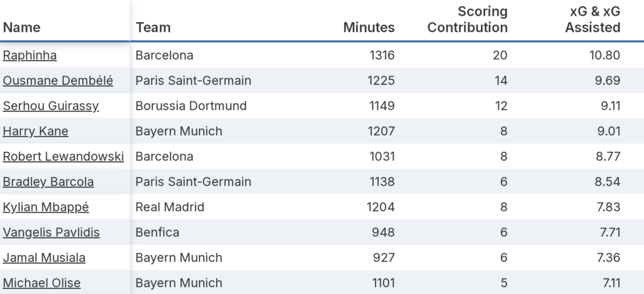Click Real Madrid team cell
The height and width of the screenshot is (294, 644).
tap(170, 207)
